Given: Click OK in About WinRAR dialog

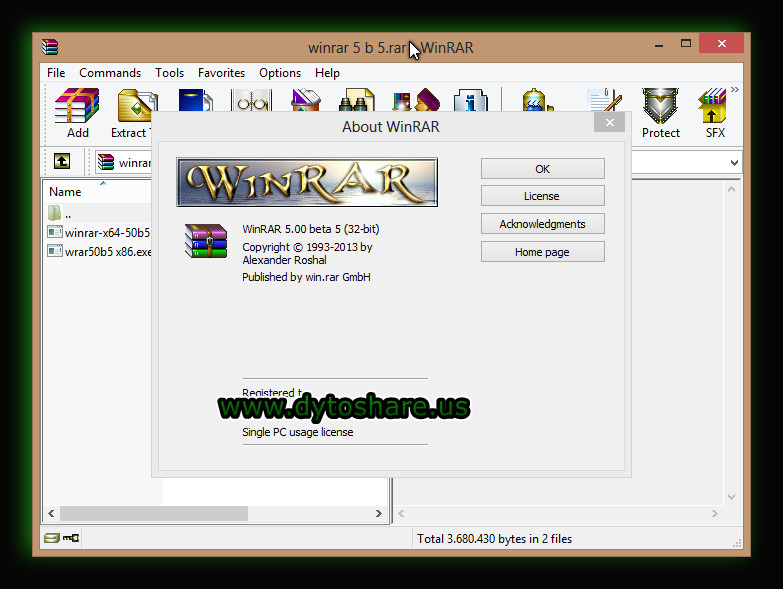Looking at the screenshot, I should pos(542,169).
